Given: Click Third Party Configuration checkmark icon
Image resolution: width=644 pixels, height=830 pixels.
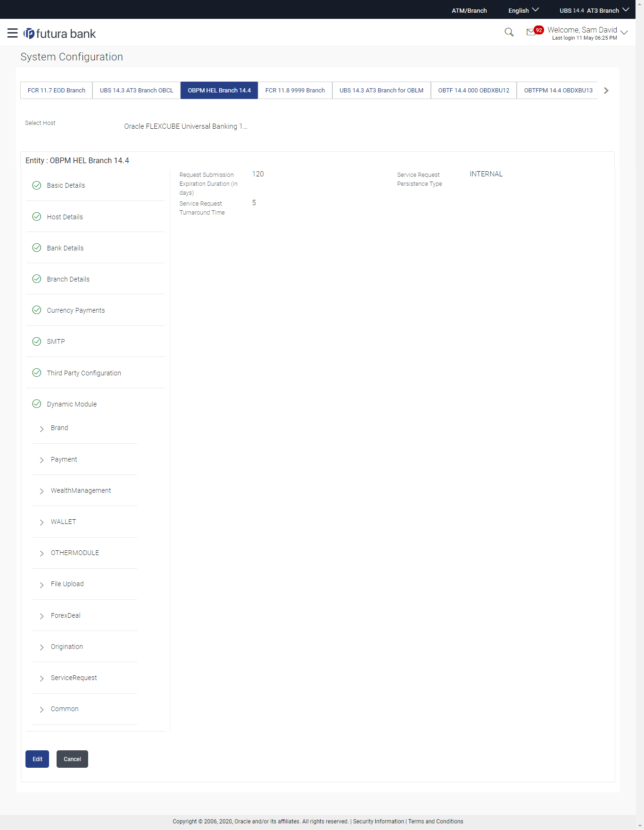Looking at the screenshot, I should point(37,373).
